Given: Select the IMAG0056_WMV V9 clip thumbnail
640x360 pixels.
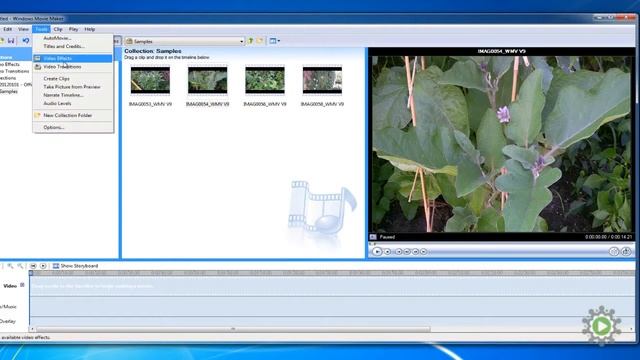Looking at the screenshot, I should click(x=265, y=80).
